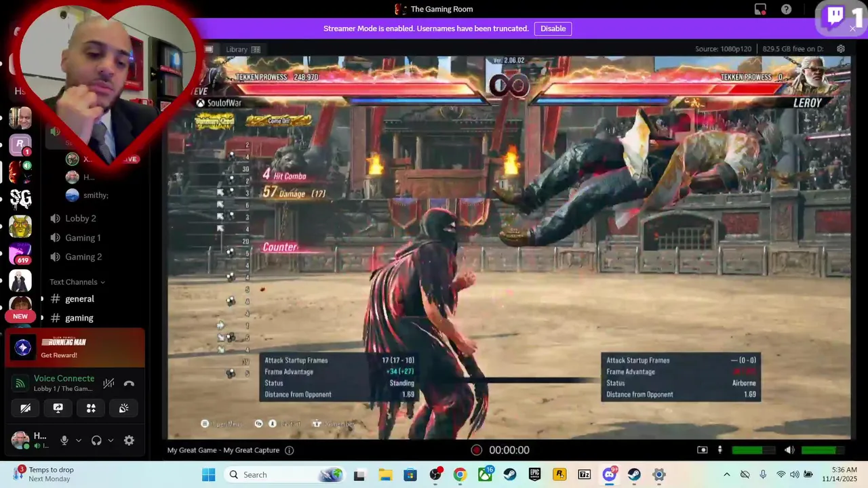Open Task View from taskbar

(x=359, y=474)
